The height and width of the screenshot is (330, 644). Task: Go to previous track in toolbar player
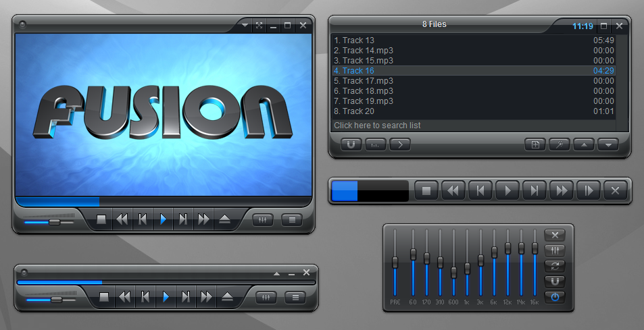coord(480,190)
